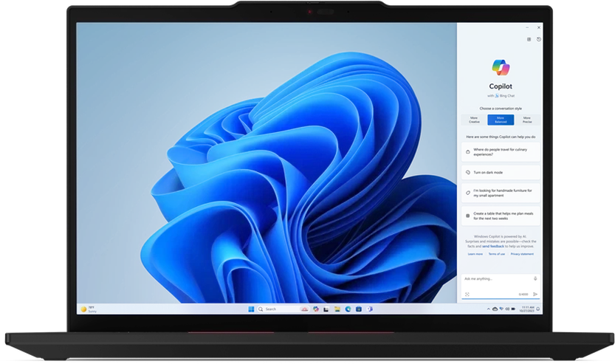Viewport: 615px width, 364px height.
Task: Focus the Copilot chat input box
Action: coord(500,285)
